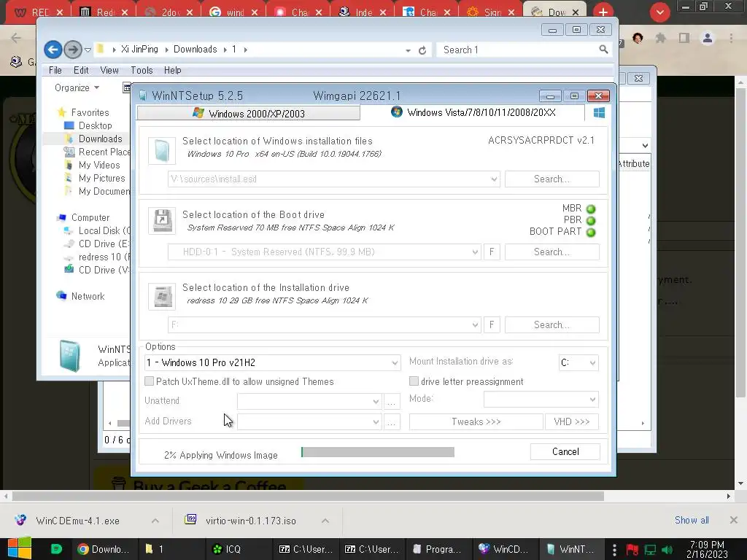
Task: Click the Tweaks >>> button
Action: 476,422
